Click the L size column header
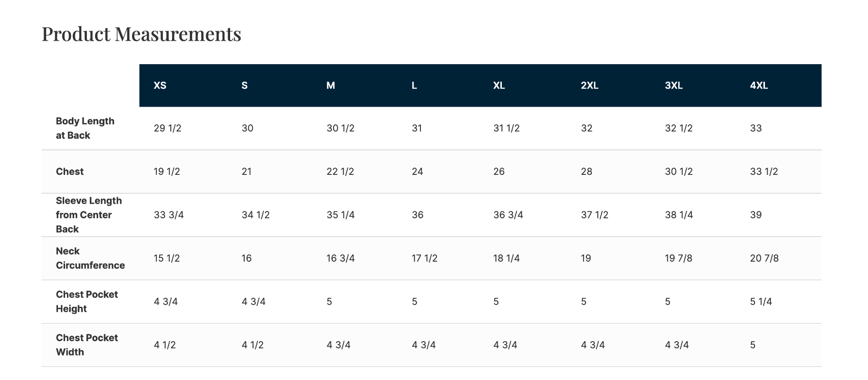The image size is (868, 380). [x=414, y=85]
